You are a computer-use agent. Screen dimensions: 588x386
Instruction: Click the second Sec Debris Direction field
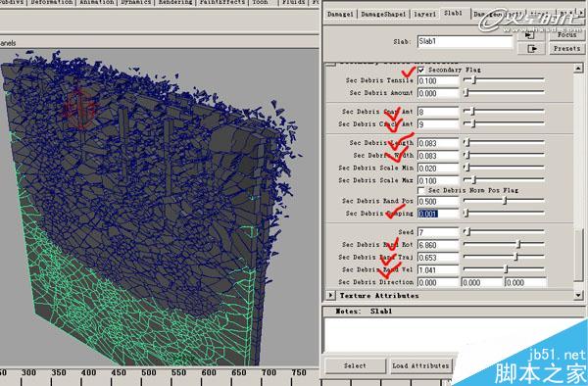tap(481, 282)
